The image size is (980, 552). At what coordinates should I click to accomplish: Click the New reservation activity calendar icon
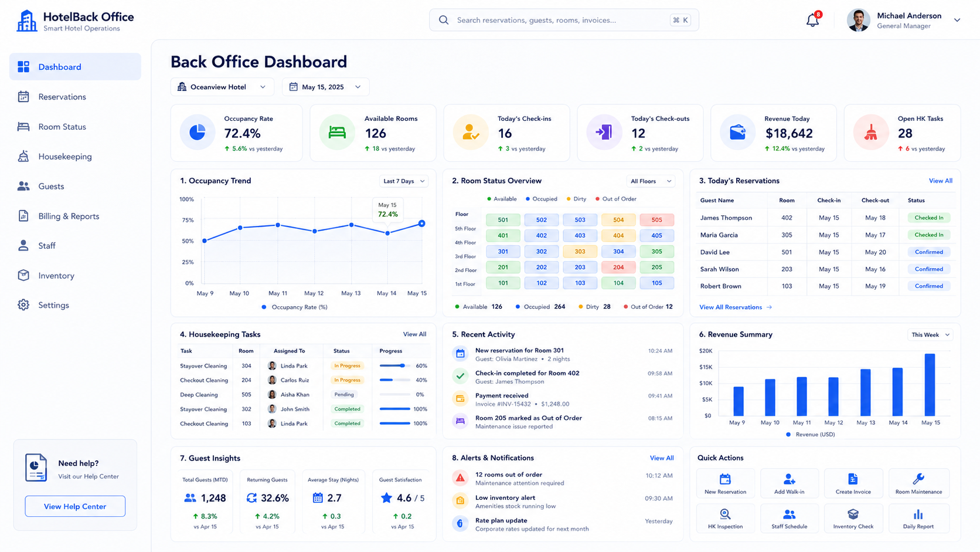tap(460, 354)
